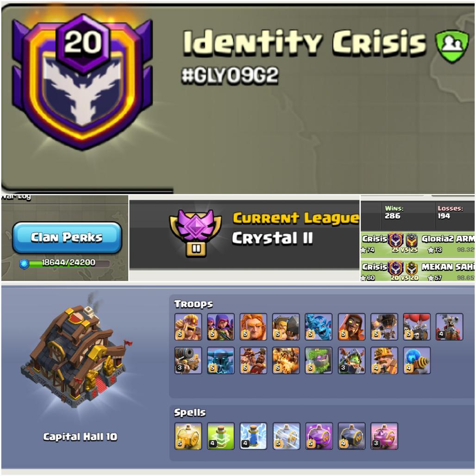Select the Sneaky Archers troop icon

(x=221, y=326)
